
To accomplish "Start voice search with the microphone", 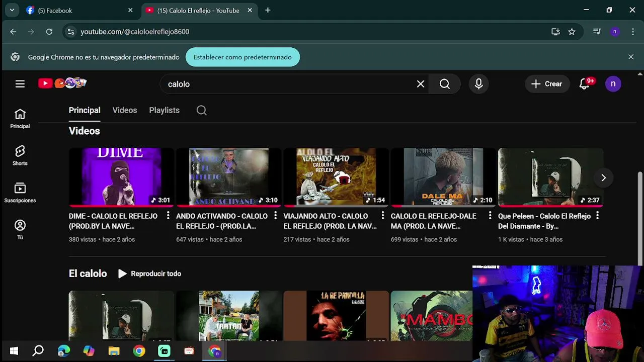I will point(478,84).
